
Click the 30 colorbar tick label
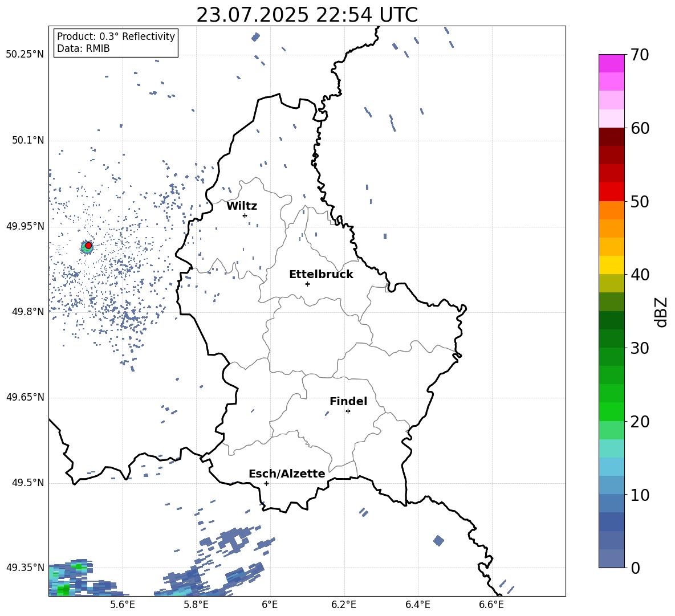coord(640,348)
